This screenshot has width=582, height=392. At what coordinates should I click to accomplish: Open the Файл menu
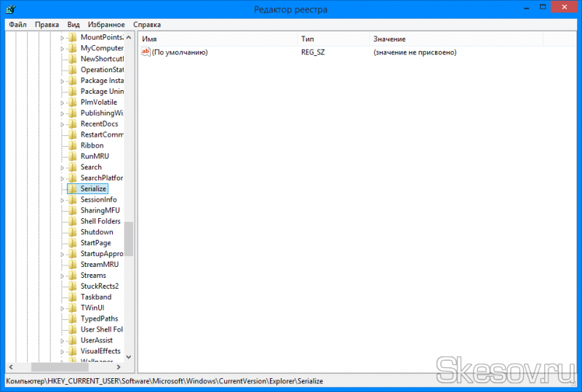coord(17,24)
